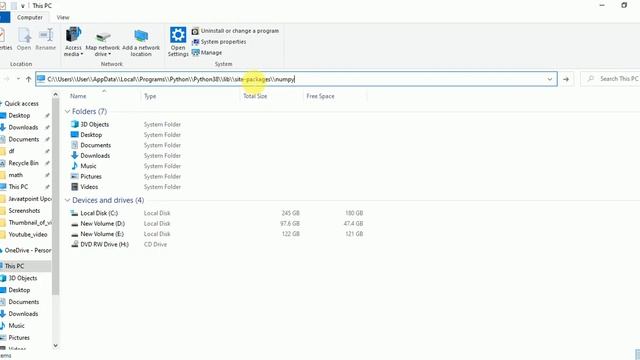Open Music under This PC tree
Image resolution: width=640 pixels, height=360 pixels.
pyautogui.click(x=16, y=326)
